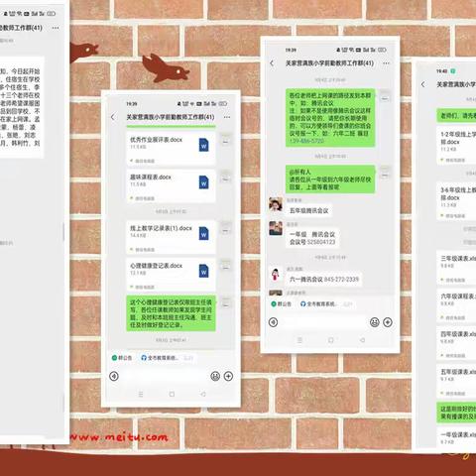Select the green message about 心理健康登记表
476x476 pixels.
click(x=171, y=313)
